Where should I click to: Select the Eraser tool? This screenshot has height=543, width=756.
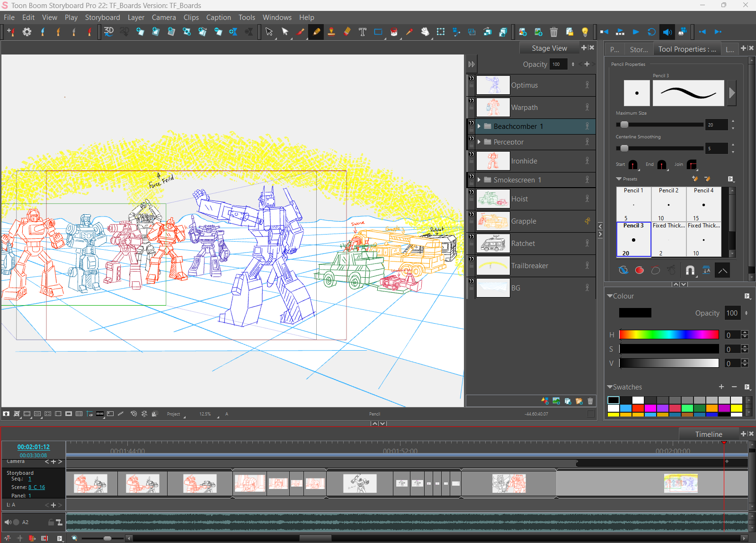tap(347, 32)
